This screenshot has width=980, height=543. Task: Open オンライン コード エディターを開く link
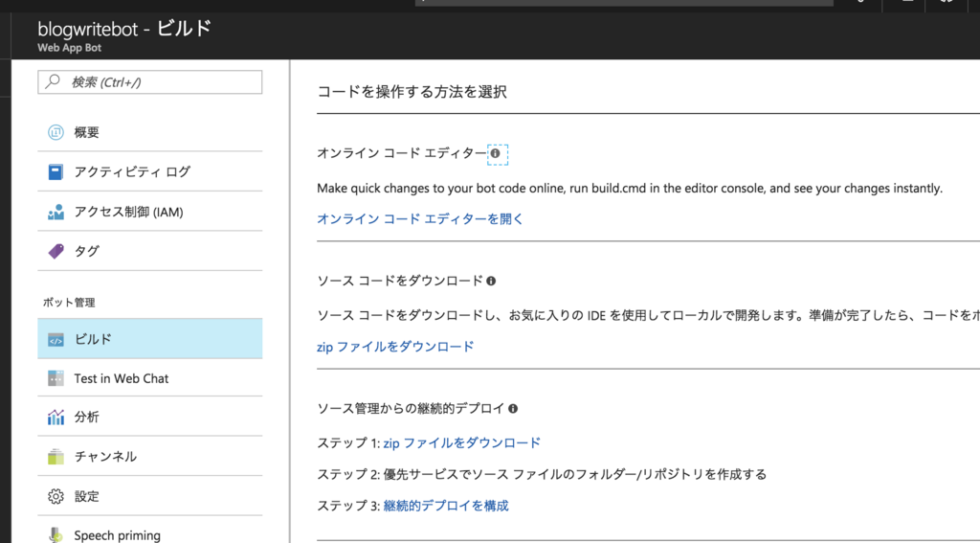pos(420,219)
